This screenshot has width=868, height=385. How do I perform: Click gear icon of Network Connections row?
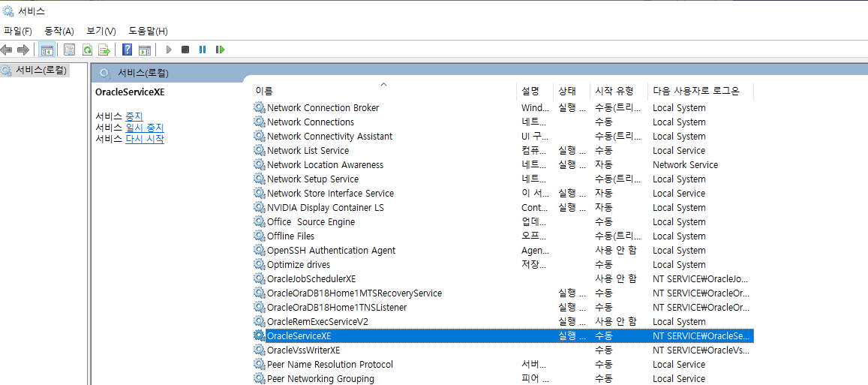tap(259, 122)
